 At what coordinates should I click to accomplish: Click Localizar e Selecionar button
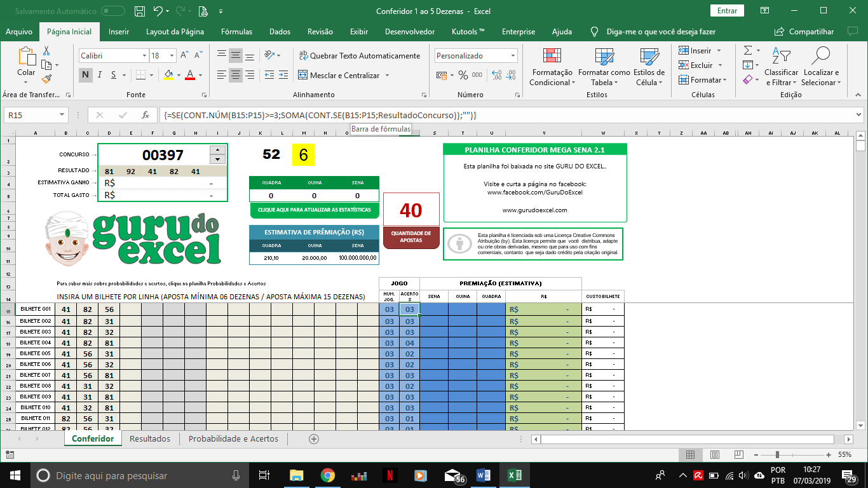coord(821,67)
